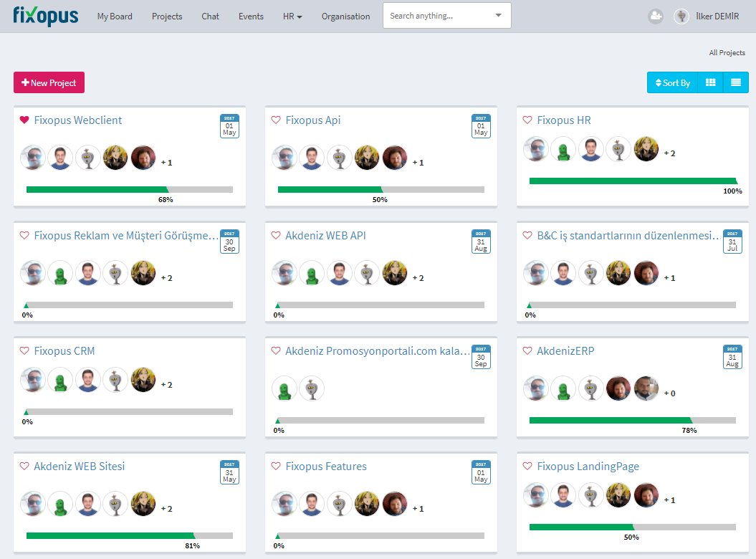Open the 01 May calendar icon on Fixopus Webclient
The height and width of the screenshot is (559, 756).
click(229, 126)
